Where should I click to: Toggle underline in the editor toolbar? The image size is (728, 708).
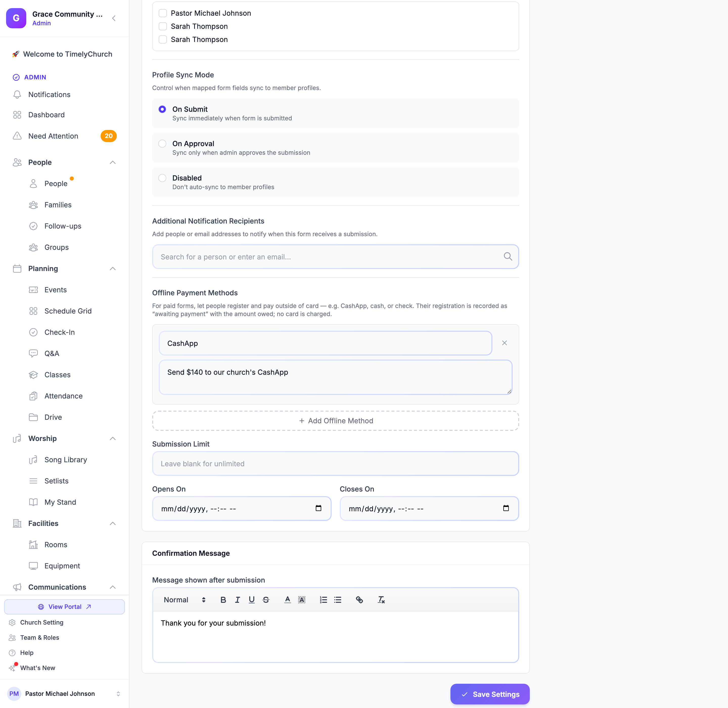pos(252,600)
